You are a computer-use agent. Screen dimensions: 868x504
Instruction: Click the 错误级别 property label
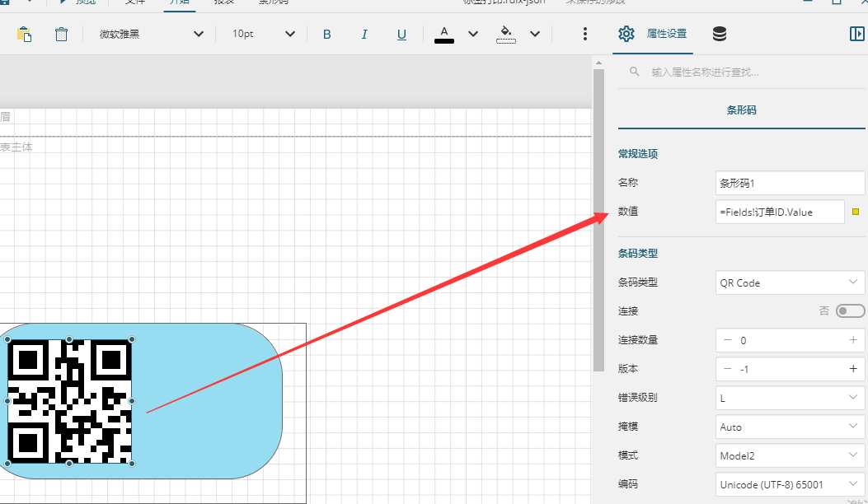tap(638, 397)
